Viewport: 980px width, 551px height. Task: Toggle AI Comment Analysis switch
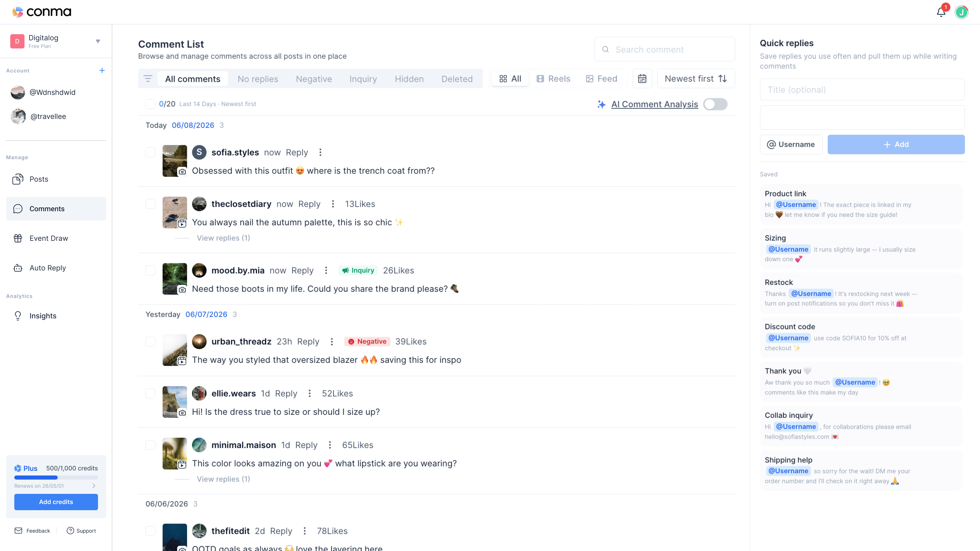[715, 104]
